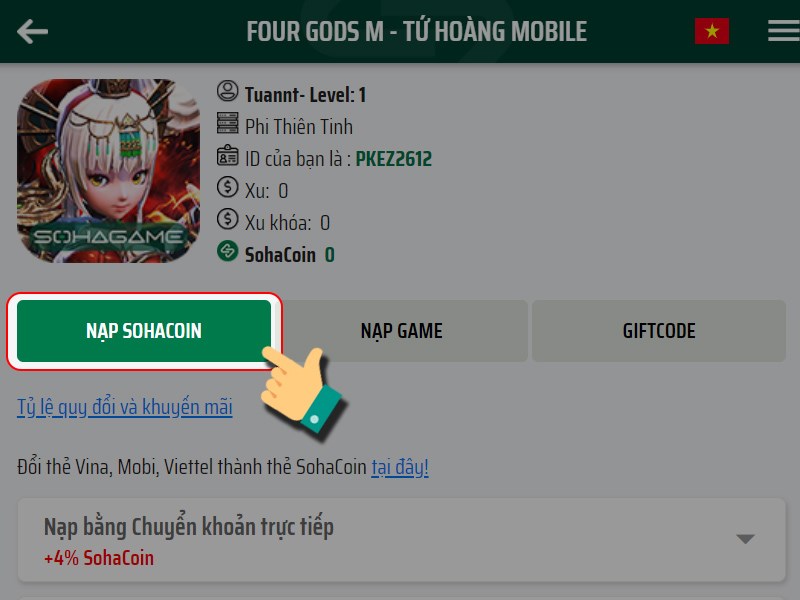Screen dimensions: 800x600
Task: Switch to the NẠP GAME tab
Action: (402, 331)
